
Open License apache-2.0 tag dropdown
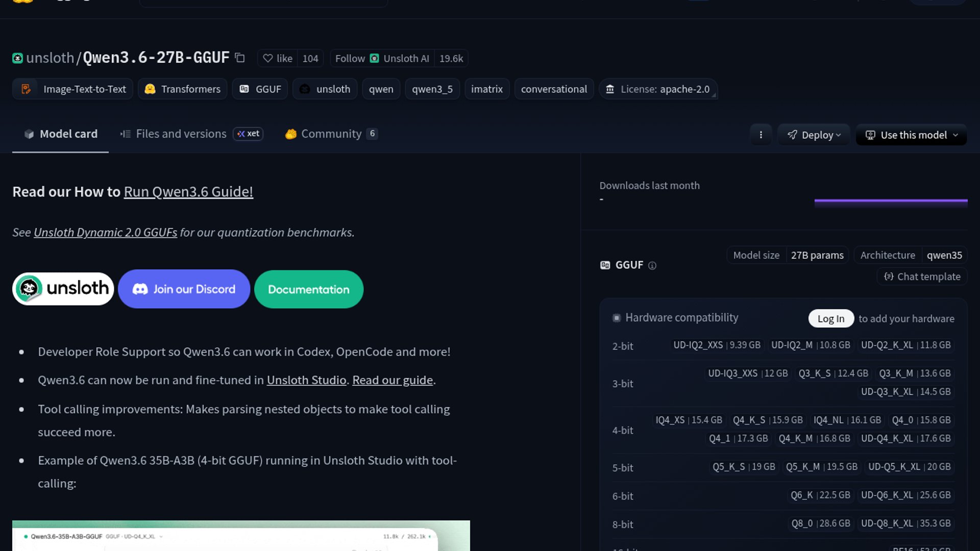pyautogui.click(x=658, y=89)
